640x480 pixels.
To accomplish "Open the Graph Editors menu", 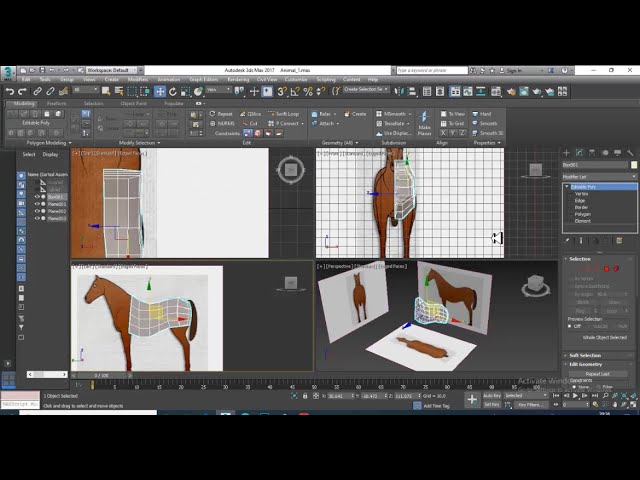I will point(204,80).
